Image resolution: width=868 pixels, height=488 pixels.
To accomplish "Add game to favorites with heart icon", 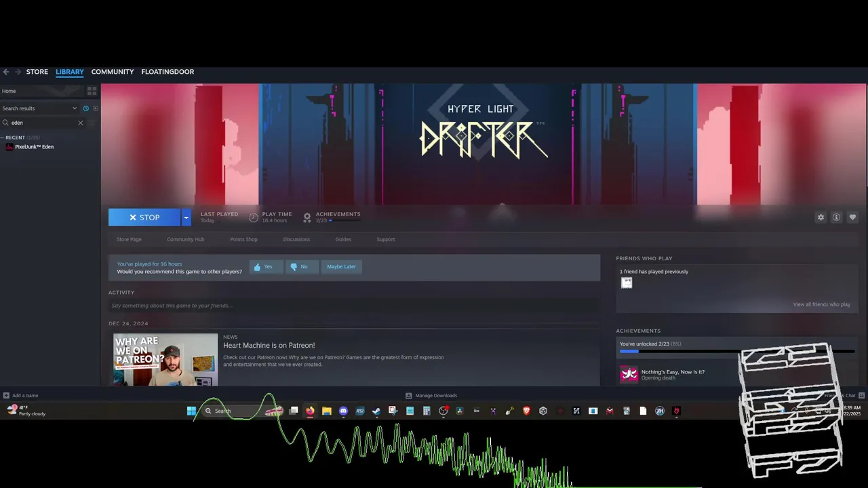I will tap(852, 218).
